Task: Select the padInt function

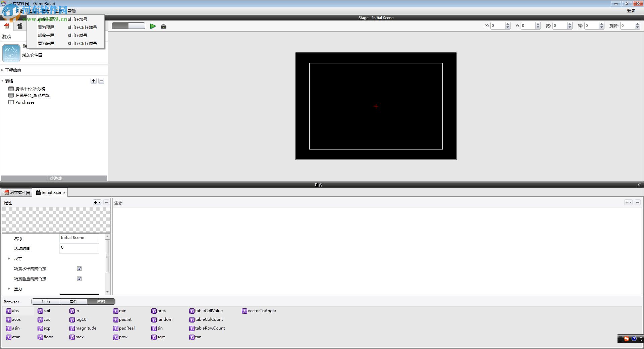Action: [122, 319]
